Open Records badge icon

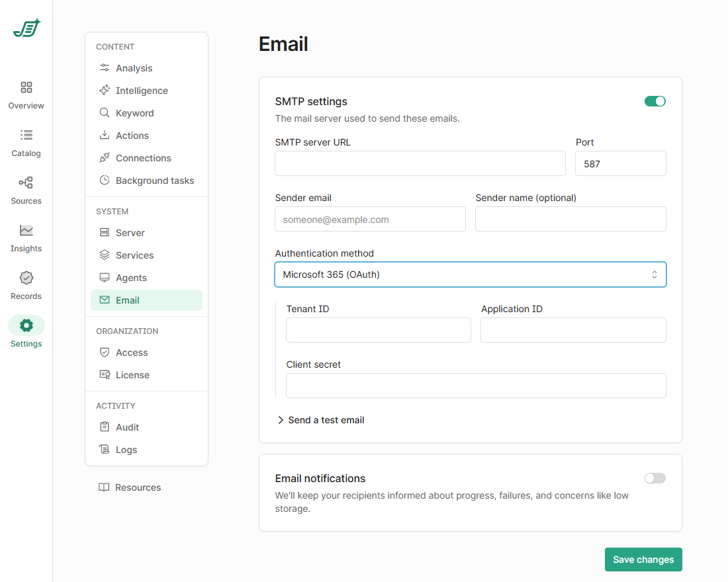click(26, 278)
